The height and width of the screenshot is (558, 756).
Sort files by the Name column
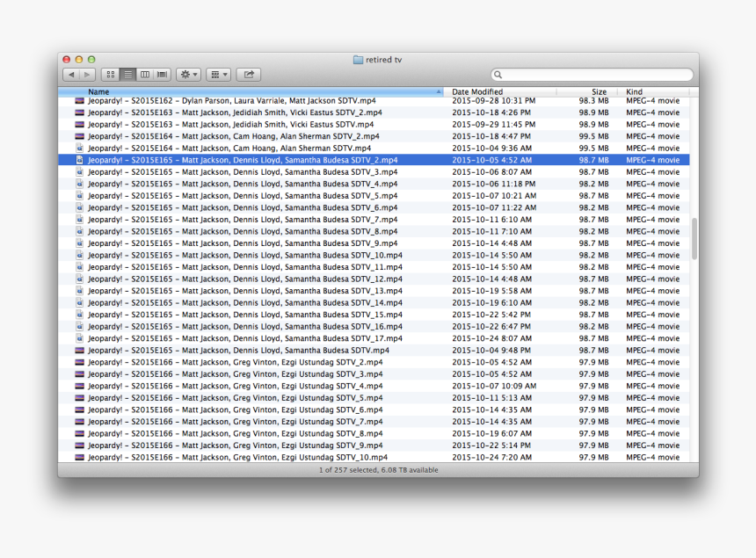(x=264, y=91)
